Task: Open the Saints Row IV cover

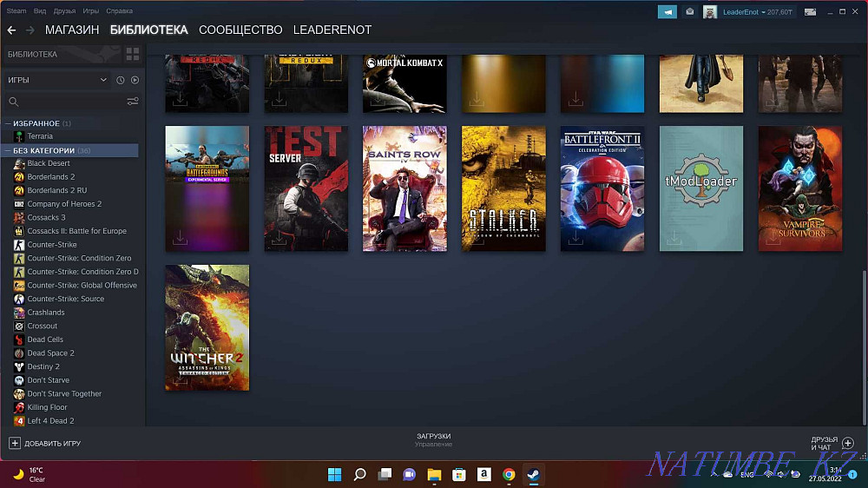Action: (x=404, y=188)
